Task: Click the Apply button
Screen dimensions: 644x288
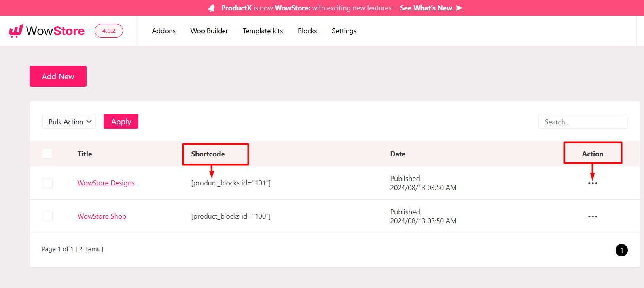Action: (121, 122)
